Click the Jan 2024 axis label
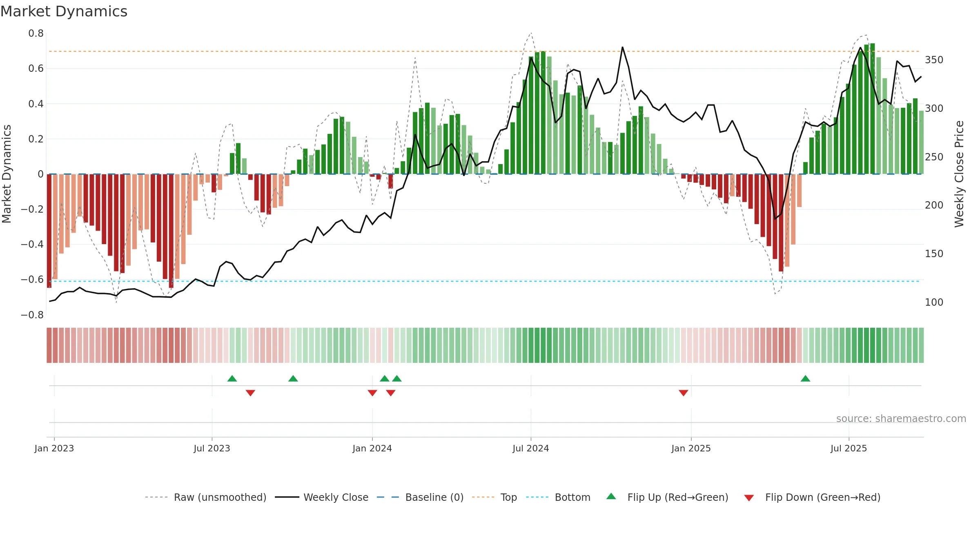Image resolution: width=980 pixels, height=551 pixels. point(372,448)
